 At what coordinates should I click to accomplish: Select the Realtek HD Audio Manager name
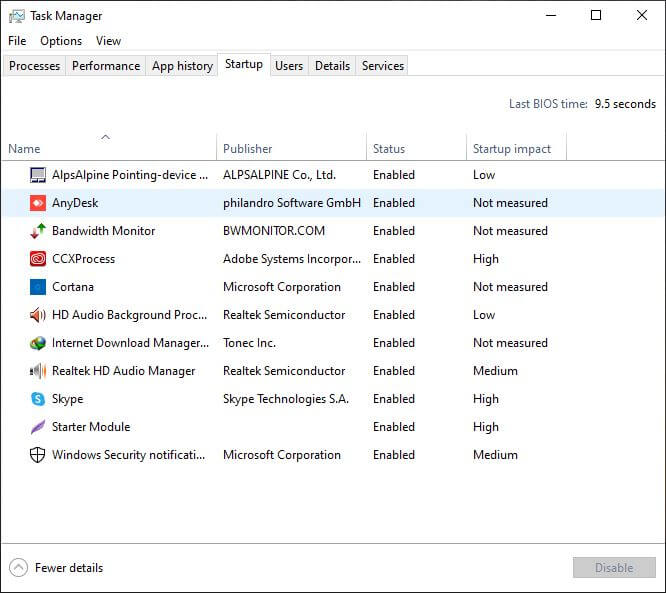[x=124, y=371]
